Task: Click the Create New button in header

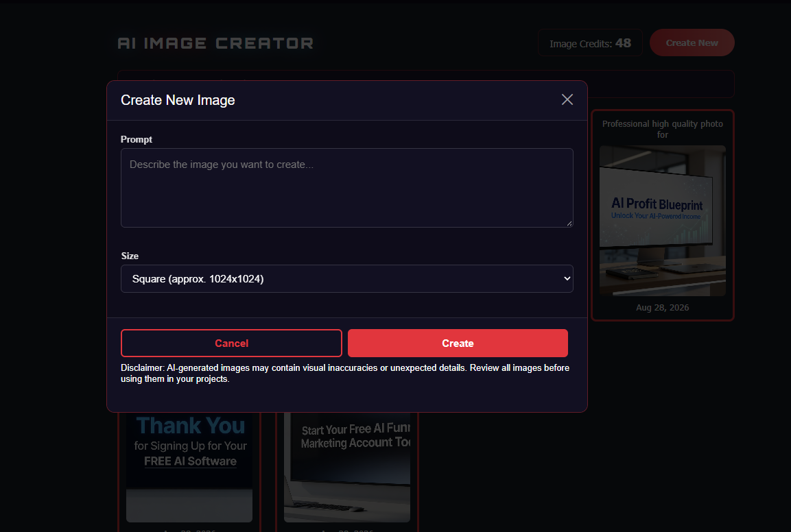Action: click(692, 43)
